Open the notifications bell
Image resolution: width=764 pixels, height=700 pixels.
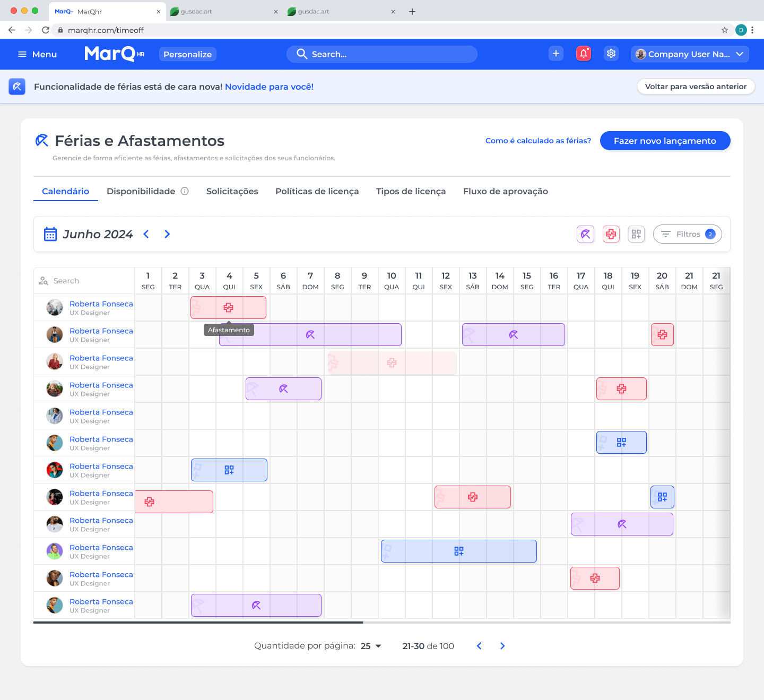583,54
